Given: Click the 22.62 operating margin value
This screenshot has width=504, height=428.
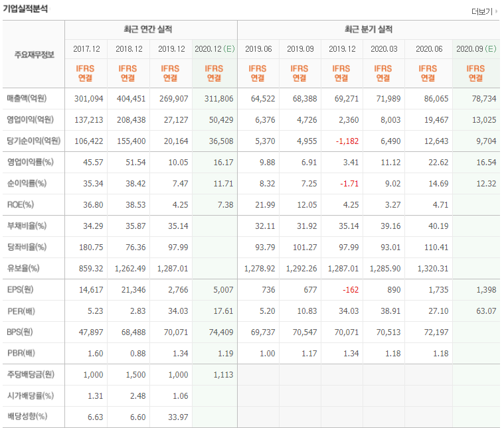Looking at the screenshot, I should [438, 163].
